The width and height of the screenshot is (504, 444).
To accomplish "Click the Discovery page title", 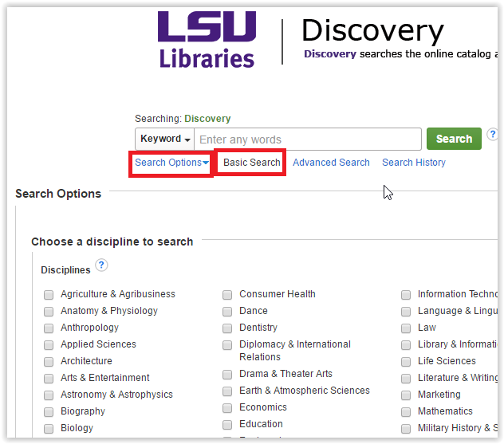I will 373,31.
